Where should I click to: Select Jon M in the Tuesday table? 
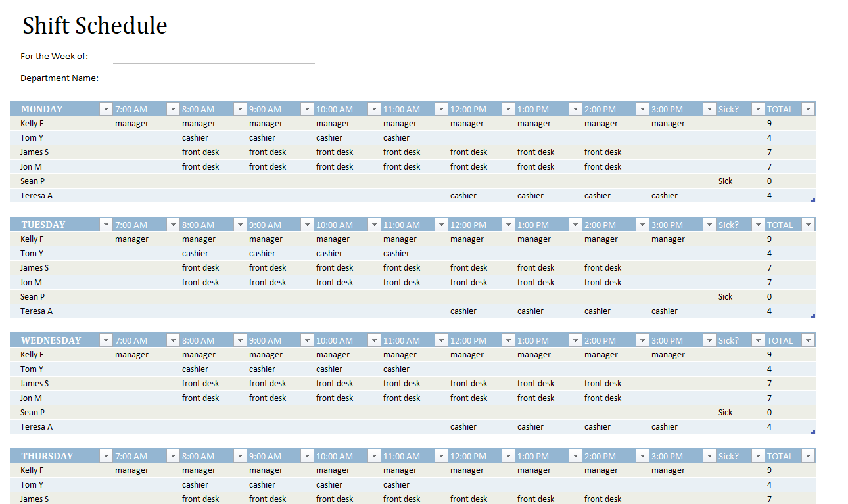point(31,283)
